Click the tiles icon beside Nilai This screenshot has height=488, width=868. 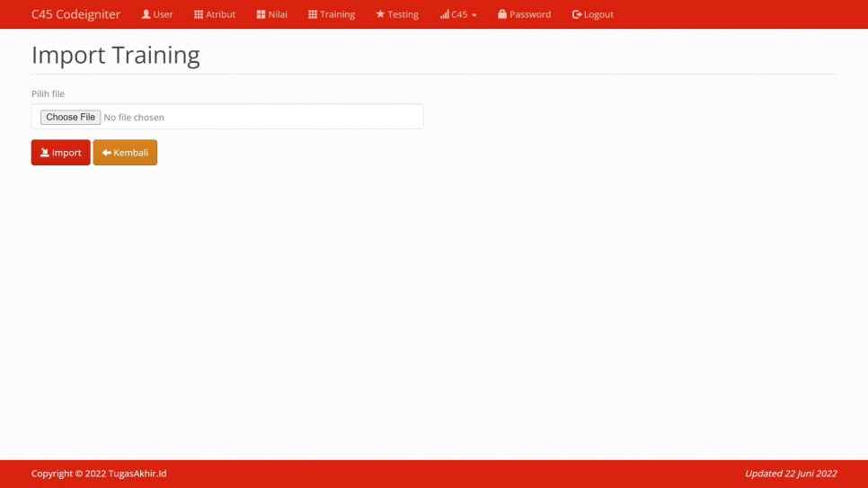(x=261, y=14)
